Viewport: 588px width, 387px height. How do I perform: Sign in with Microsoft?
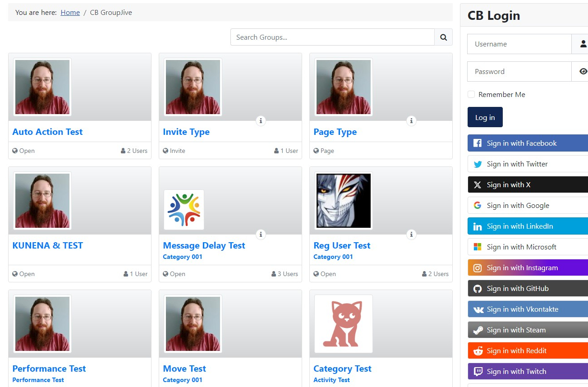tap(528, 247)
